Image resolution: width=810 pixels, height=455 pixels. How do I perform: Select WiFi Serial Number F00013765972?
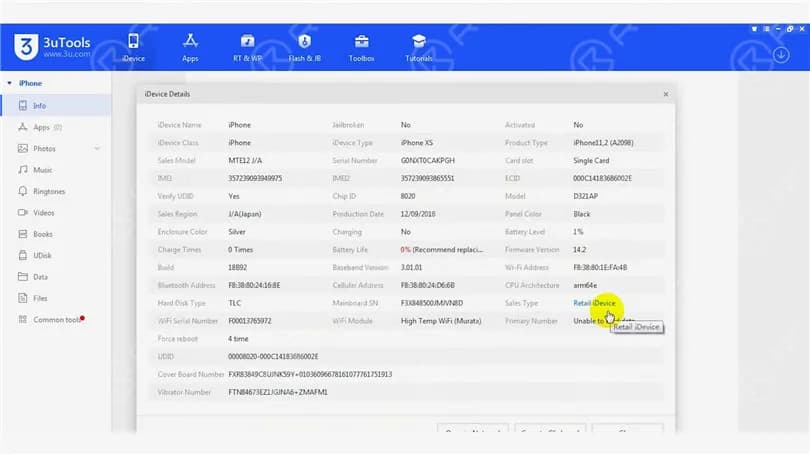coord(250,321)
